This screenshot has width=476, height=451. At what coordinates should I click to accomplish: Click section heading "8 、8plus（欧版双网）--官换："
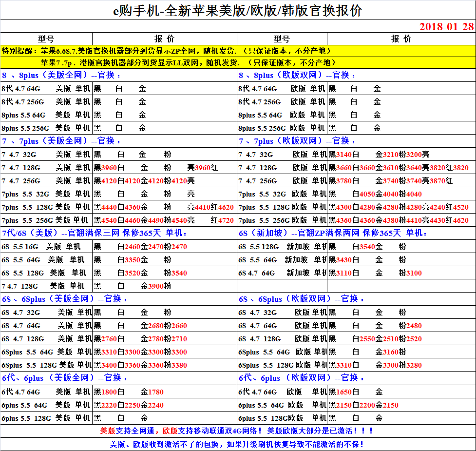pyautogui.click(x=297, y=75)
